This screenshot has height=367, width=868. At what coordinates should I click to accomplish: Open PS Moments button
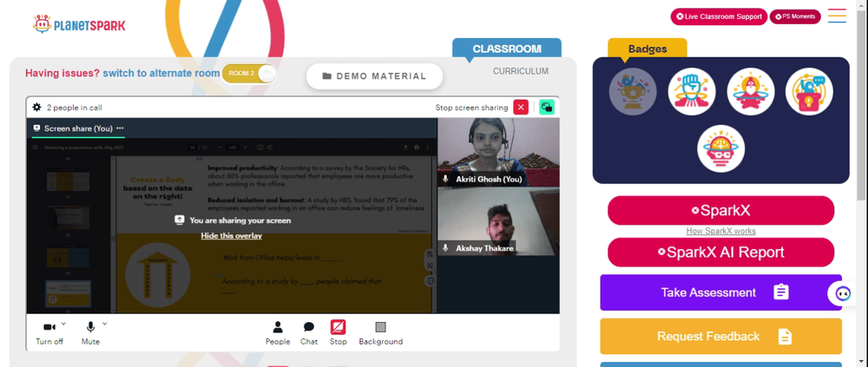795,16
